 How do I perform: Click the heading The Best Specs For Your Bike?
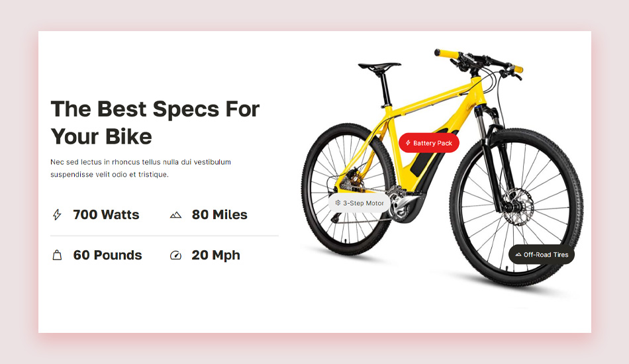(x=155, y=122)
